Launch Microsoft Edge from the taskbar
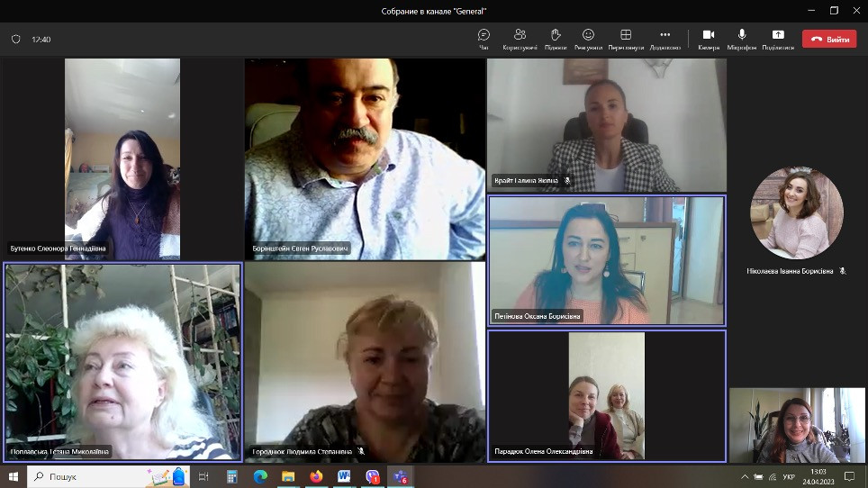The height and width of the screenshot is (488, 868). click(260, 476)
